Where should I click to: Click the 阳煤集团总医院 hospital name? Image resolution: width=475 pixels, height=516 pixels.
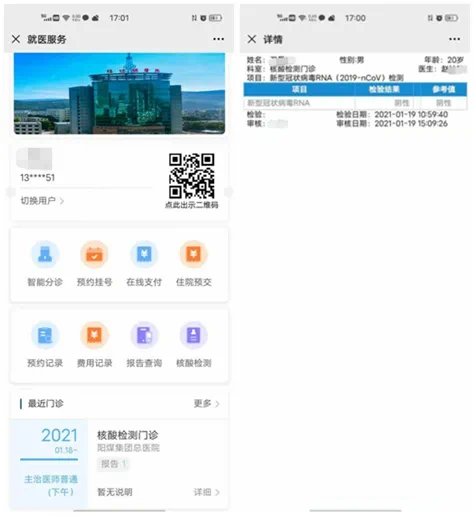[x=128, y=448]
